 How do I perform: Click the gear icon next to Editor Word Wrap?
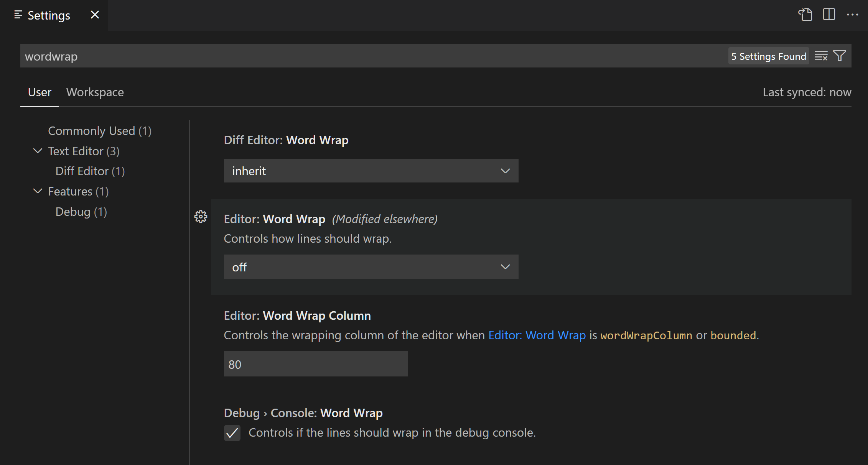point(201,217)
